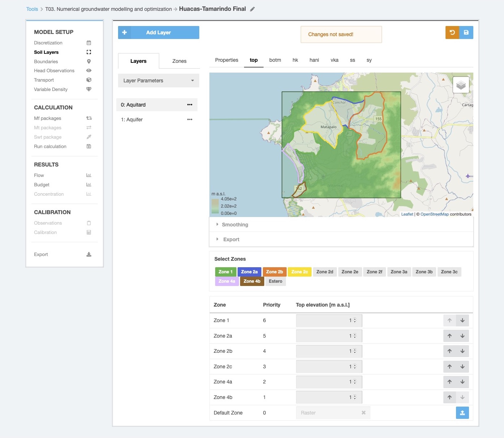
Task: Open the OpenStreetMap contributors link
Action: tap(435, 214)
